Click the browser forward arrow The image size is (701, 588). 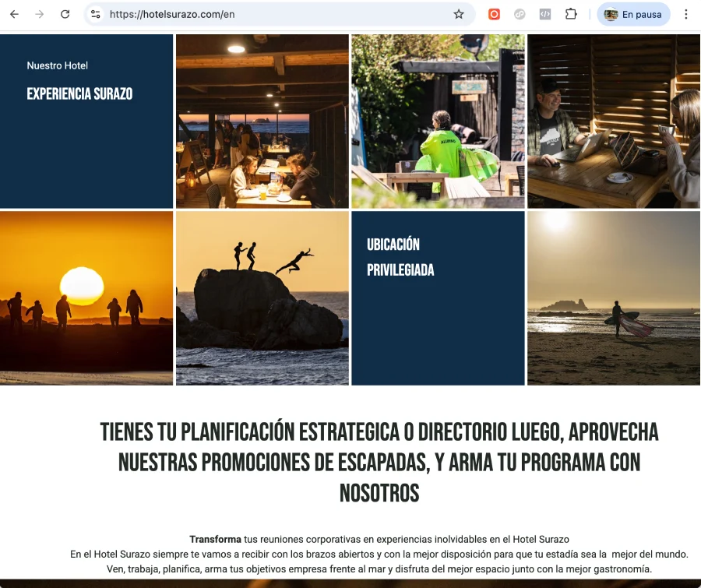tap(40, 14)
